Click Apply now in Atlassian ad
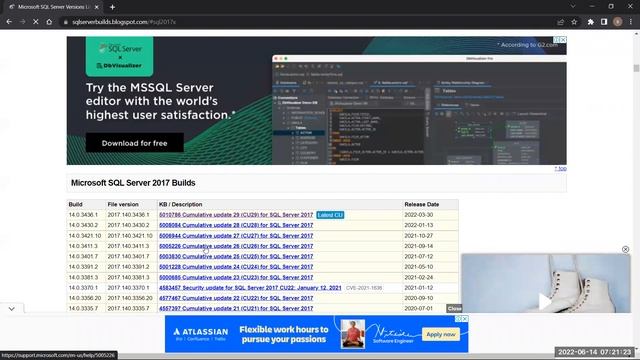This screenshot has height=360, width=640. pos(441,334)
